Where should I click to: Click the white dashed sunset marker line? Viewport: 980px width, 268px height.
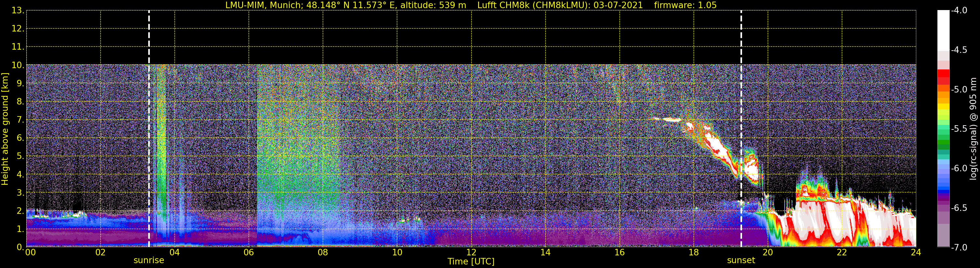tap(741, 129)
